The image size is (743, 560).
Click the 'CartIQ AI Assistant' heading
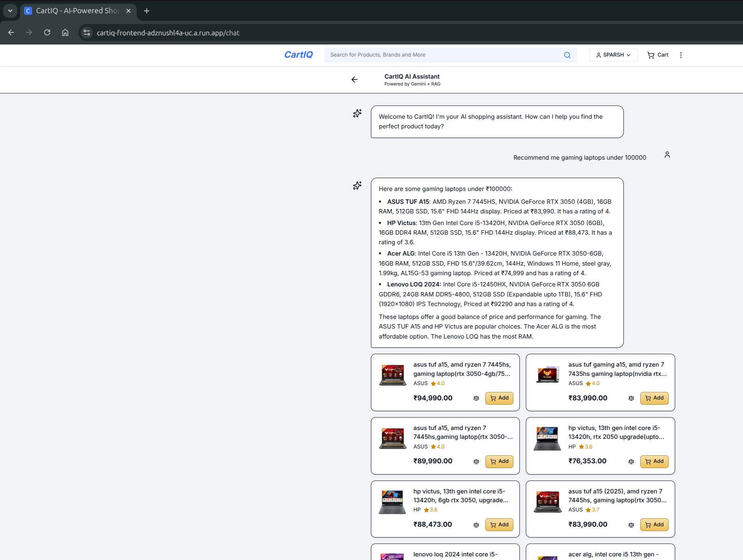point(412,77)
